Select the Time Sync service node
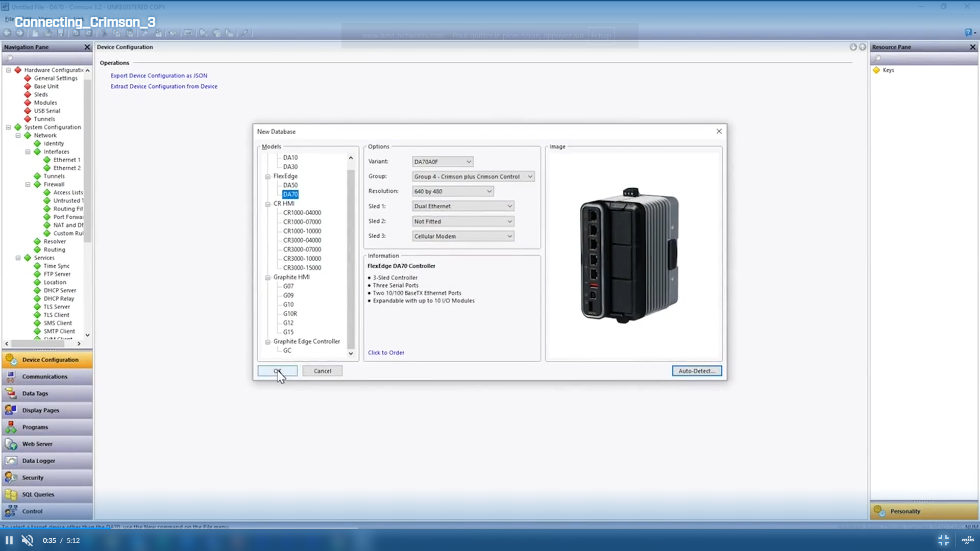 (57, 266)
